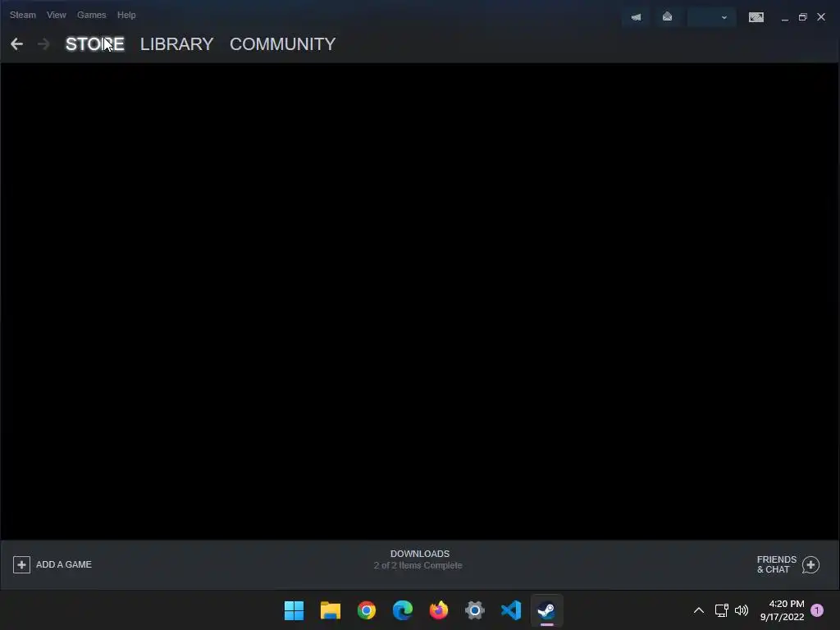Click the '2 of 2 Items Complete' status
Viewport: 840px width, 630px height.
418,566
